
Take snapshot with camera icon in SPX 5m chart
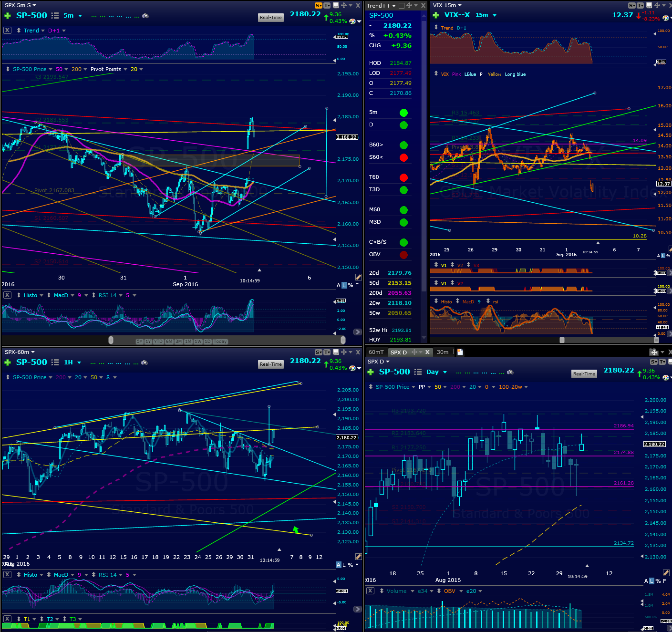[145, 16]
